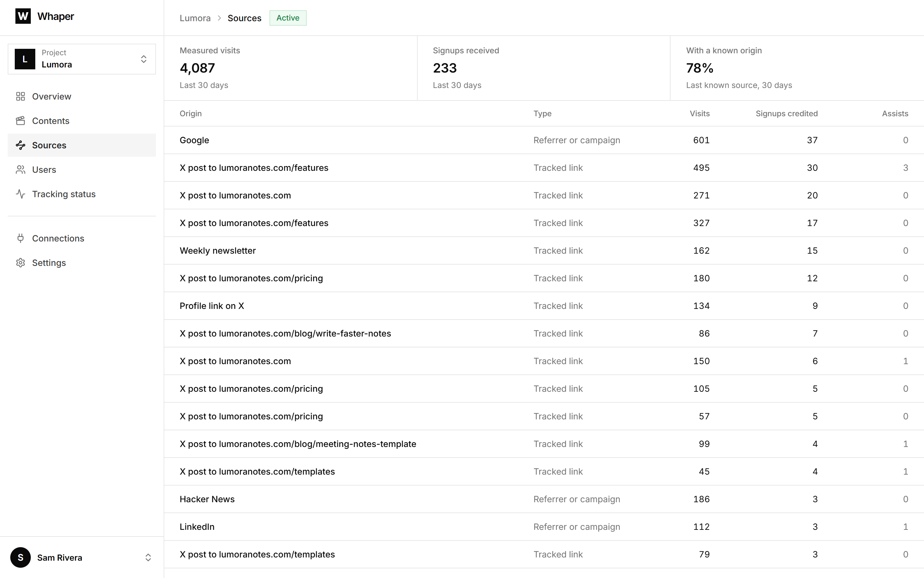The height and width of the screenshot is (578, 924).
Task: Click the Sources breadcrumb
Action: pos(244,18)
